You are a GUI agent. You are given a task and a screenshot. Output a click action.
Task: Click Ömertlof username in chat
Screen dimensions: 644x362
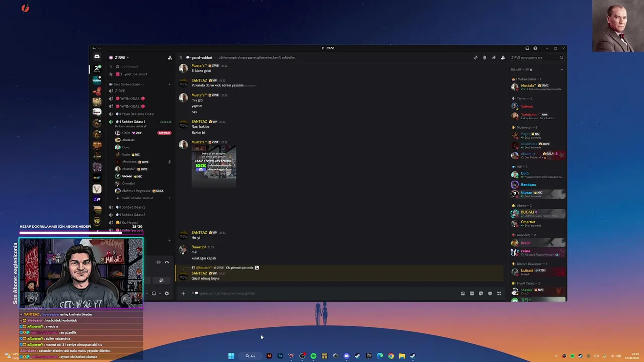[199, 247]
